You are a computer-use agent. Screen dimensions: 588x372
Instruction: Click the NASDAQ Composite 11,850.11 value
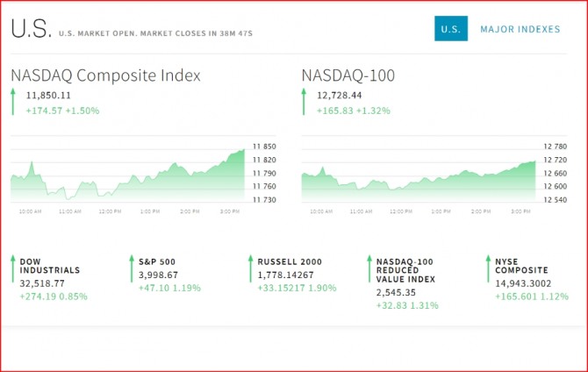(48, 95)
